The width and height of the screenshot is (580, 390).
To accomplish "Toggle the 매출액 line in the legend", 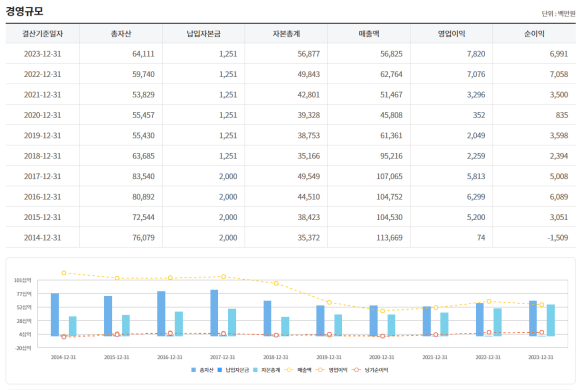I will 298,370.
